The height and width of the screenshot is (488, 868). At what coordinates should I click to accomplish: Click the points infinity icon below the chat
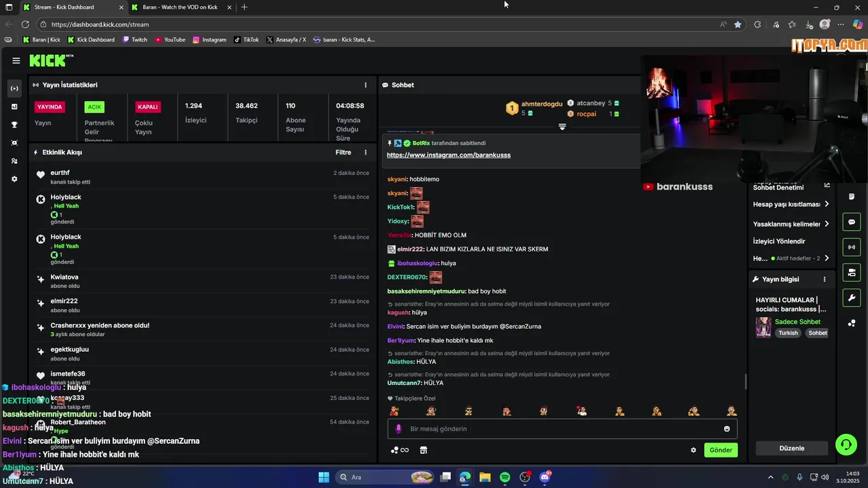pyautogui.click(x=400, y=450)
